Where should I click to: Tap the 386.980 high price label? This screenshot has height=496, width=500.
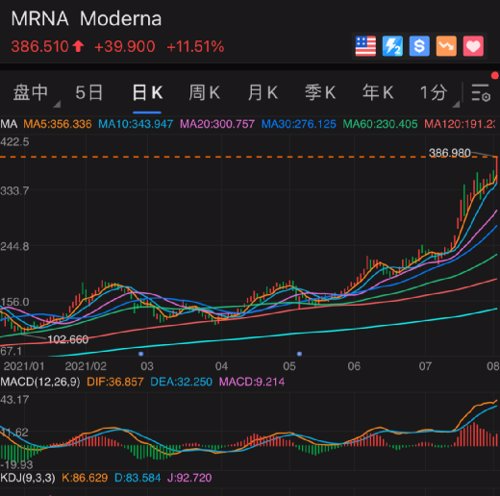pyautogui.click(x=450, y=153)
